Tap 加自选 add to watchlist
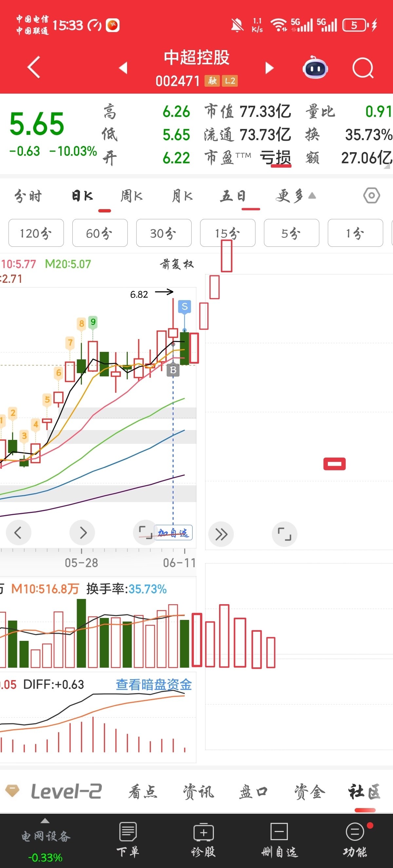 tap(173, 533)
